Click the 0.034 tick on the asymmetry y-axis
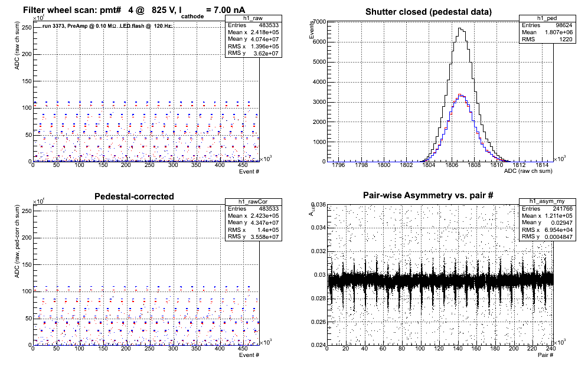This screenshot has height=367, width=588. click(318, 228)
